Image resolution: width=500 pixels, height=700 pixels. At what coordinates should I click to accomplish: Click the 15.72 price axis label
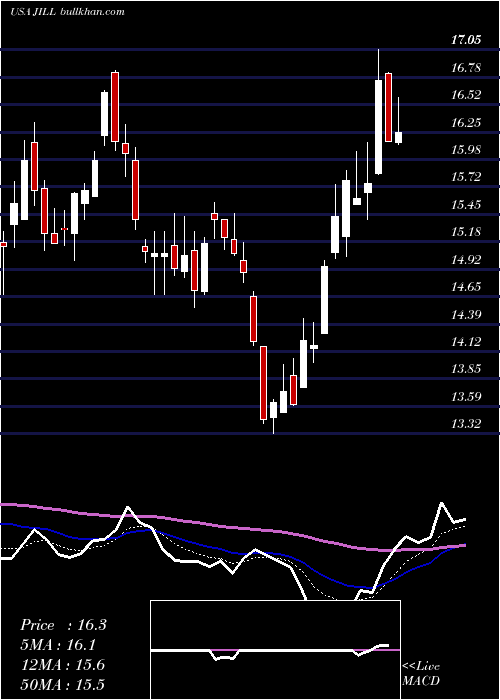466,177
